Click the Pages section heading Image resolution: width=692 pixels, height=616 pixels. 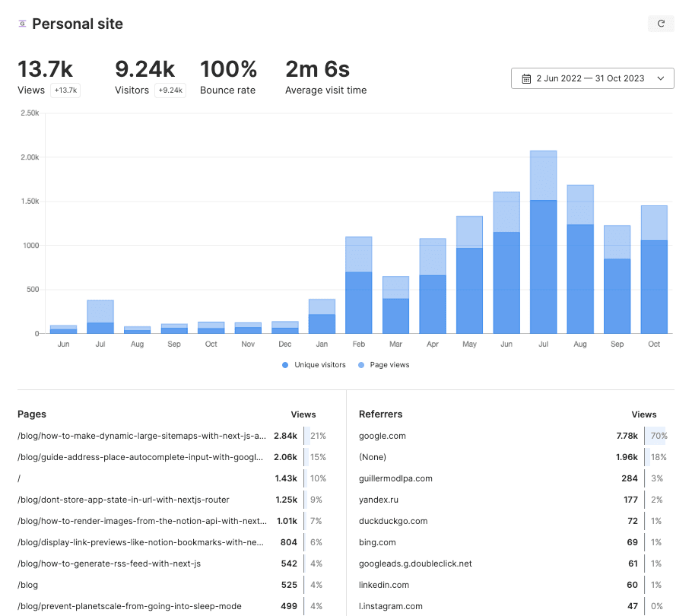[x=32, y=414]
